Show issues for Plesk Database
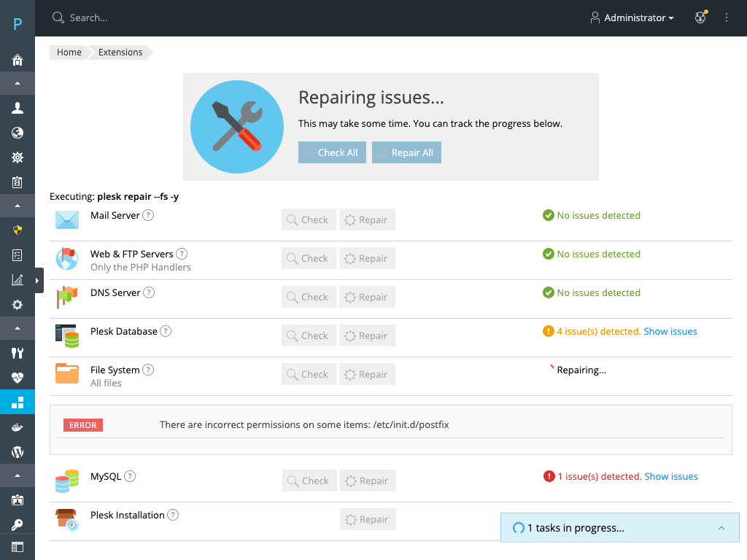 coord(670,331)
